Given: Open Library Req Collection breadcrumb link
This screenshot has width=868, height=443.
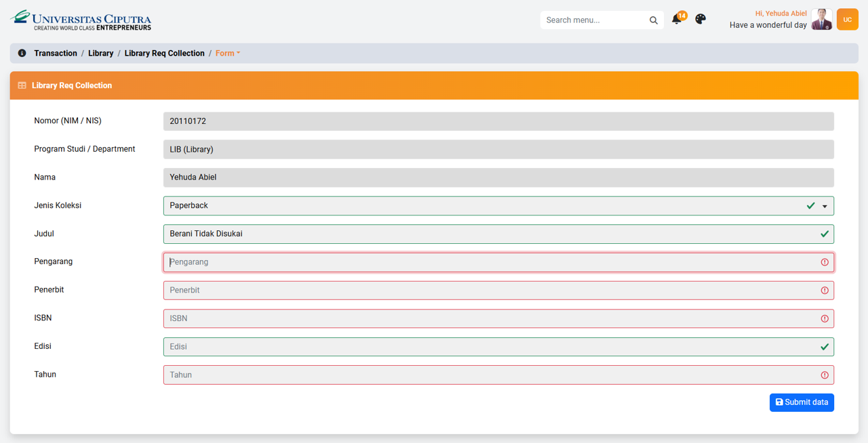Looking at the screenshot, I should (164, 54).
